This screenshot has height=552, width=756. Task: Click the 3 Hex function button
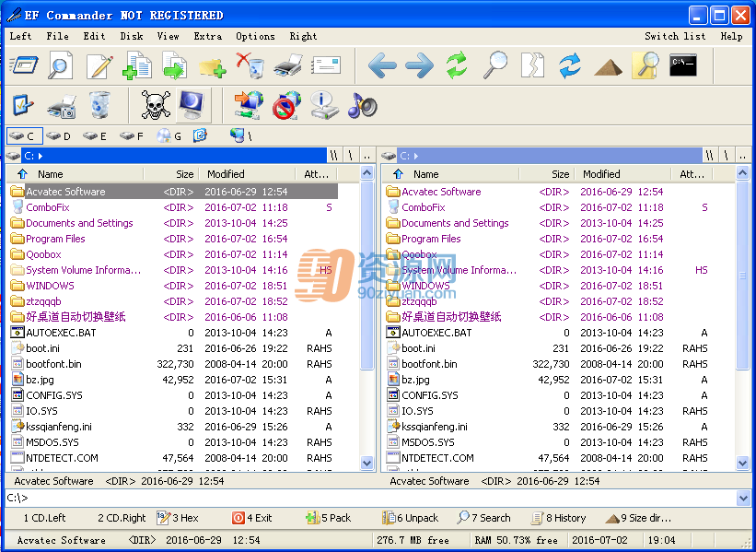click(178, 518)
